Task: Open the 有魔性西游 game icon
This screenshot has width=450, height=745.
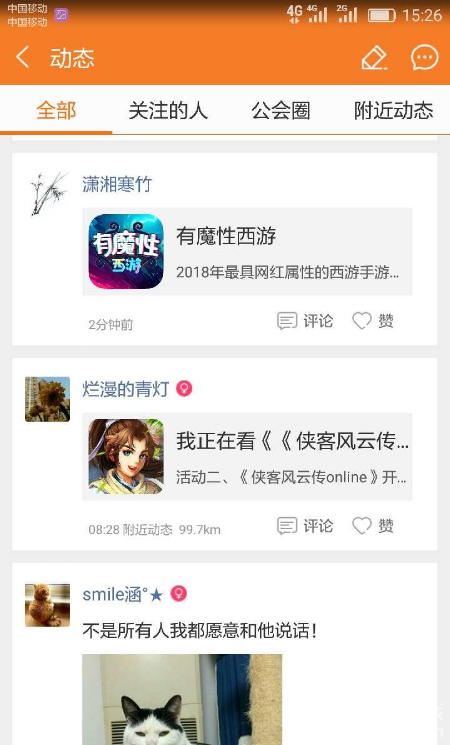Action: (126, 251)
